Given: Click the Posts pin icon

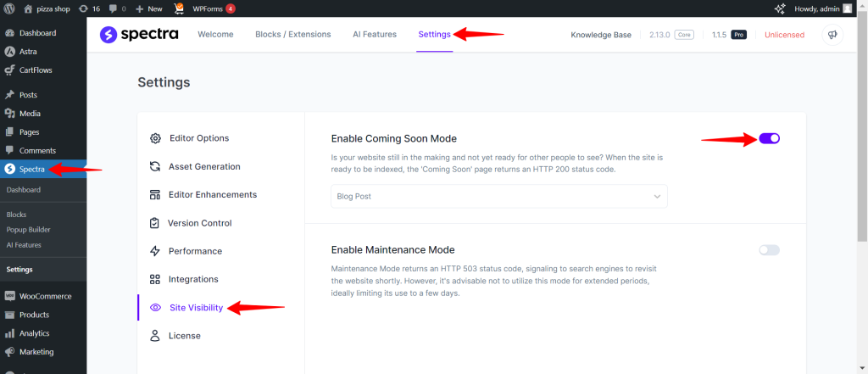Looking at the screenshot, I should pos(9,95).
